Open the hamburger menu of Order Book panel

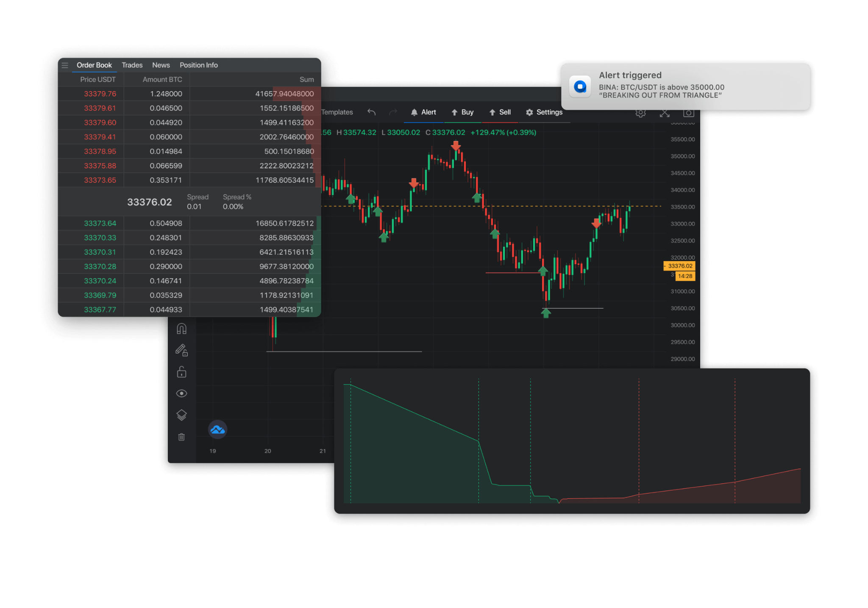(65, 65)
